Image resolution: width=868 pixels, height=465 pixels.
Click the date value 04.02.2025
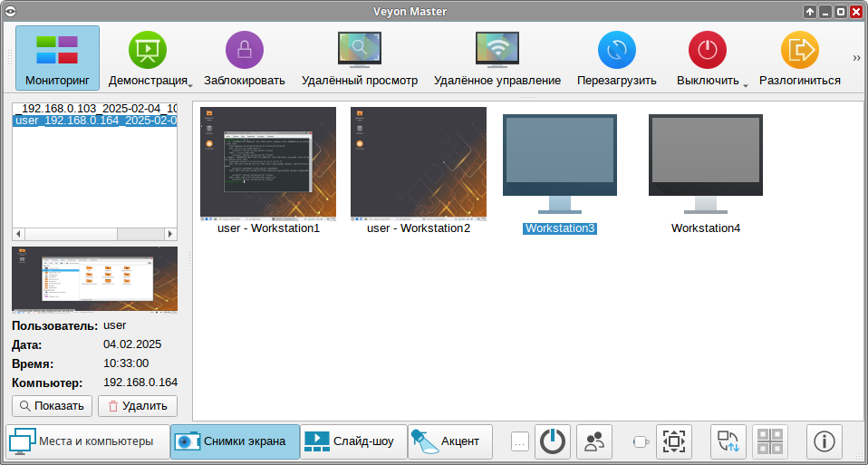tap(132, 344)
